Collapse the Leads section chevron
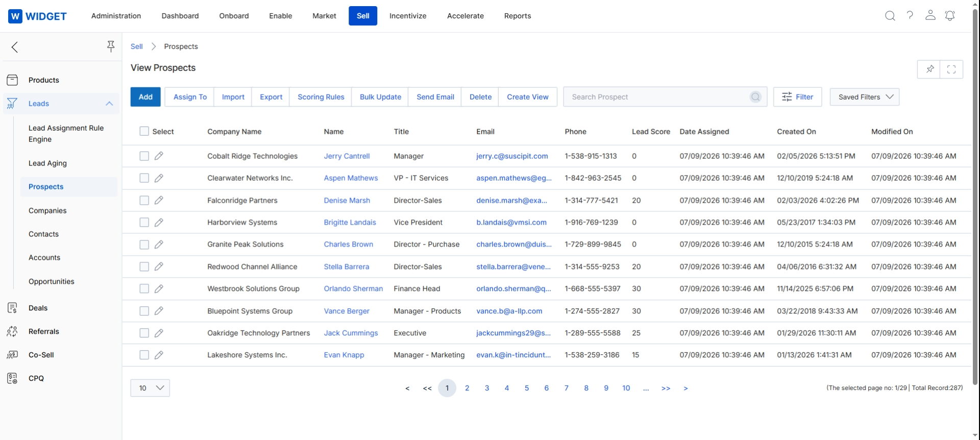Screen dimensions: 980x440 [109, 104]
